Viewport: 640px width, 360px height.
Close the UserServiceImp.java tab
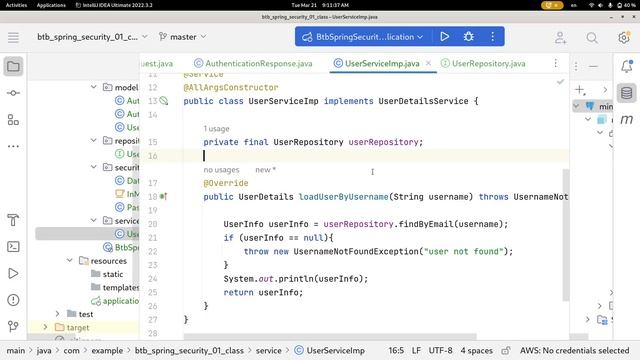[428, 63]
